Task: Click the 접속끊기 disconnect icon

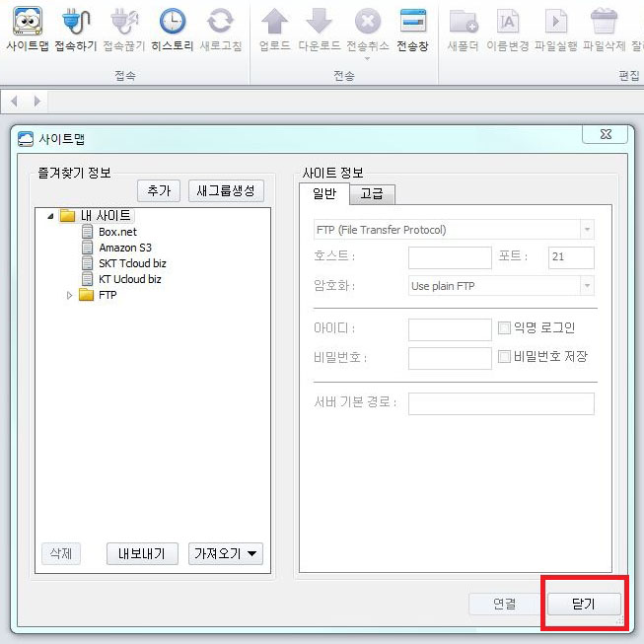Action: (124, 22)
